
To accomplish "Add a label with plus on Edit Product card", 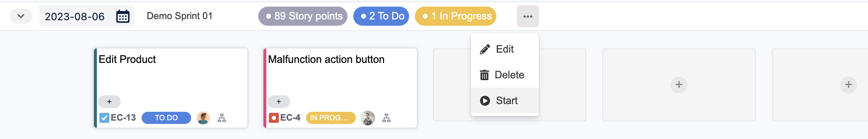I will (x=109, y=101).
